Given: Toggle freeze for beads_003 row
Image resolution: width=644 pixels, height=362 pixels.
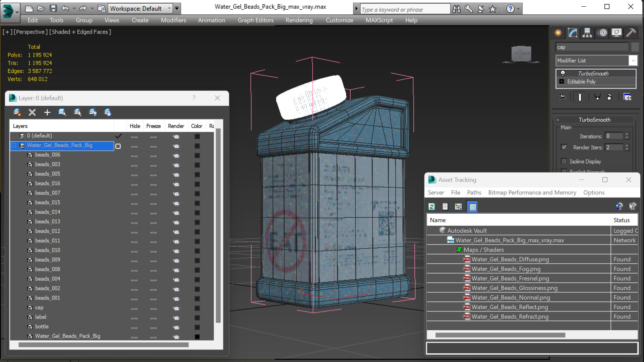Looking at the screenshot, I should (x=154, y=165).
